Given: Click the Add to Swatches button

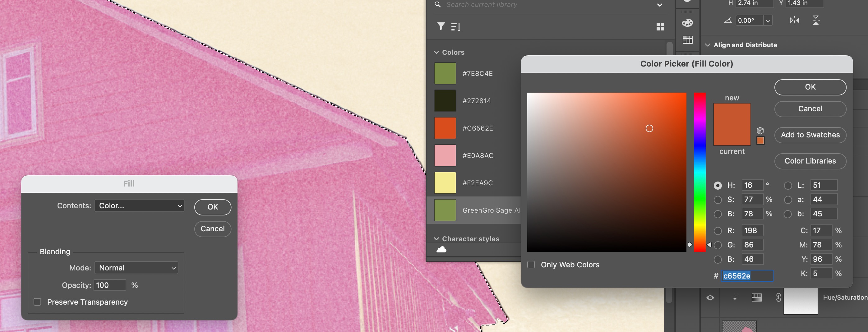Looking at the screenshot, I should coord(810,135).
